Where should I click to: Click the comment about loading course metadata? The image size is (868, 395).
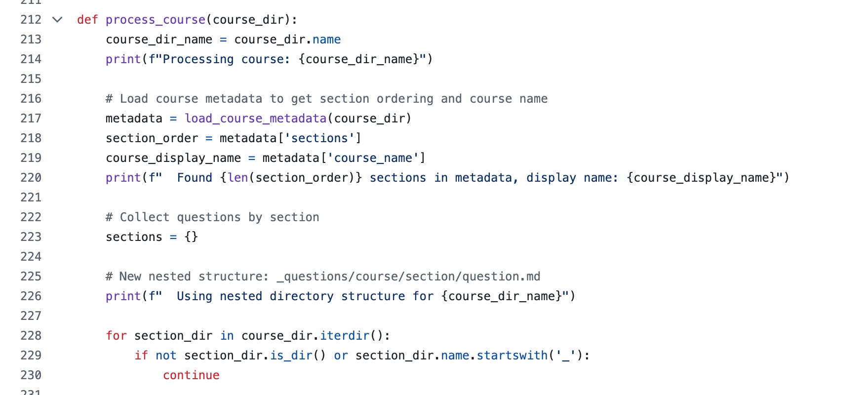(326, 99)
